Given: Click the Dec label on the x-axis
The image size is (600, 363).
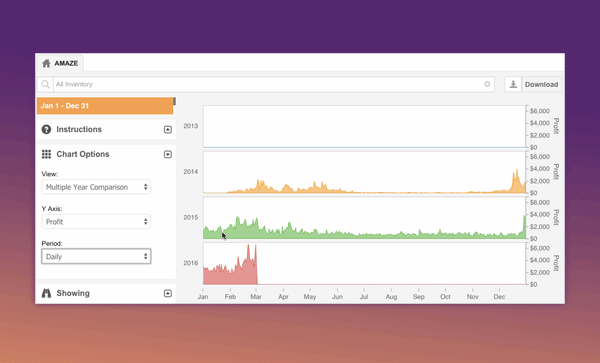Looking at the screenshot, I should coord(499,297).
